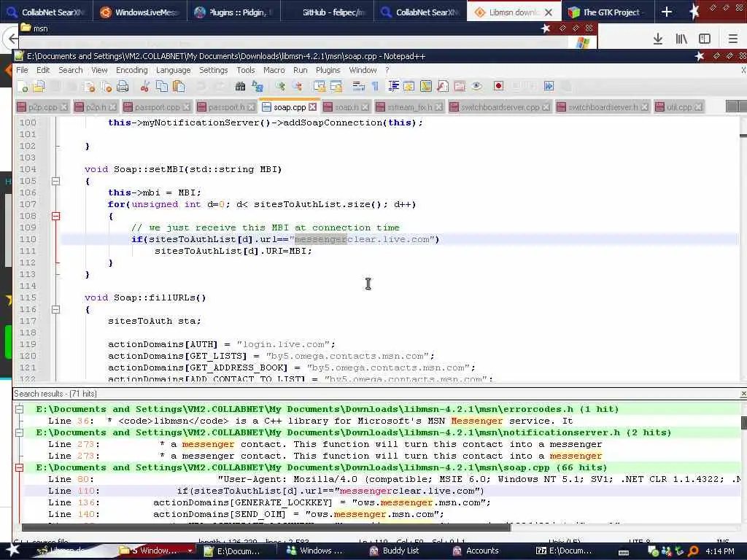Viewport: 747px width, 560px height.
Task: Click the search results horizontal scrollbar
Action: click(x=266, y=527)
